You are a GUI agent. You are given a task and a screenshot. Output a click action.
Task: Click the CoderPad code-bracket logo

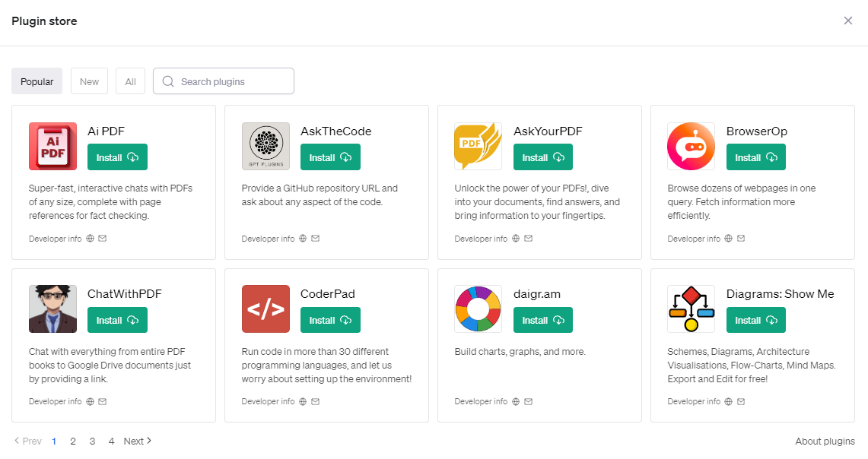[265, 309]
